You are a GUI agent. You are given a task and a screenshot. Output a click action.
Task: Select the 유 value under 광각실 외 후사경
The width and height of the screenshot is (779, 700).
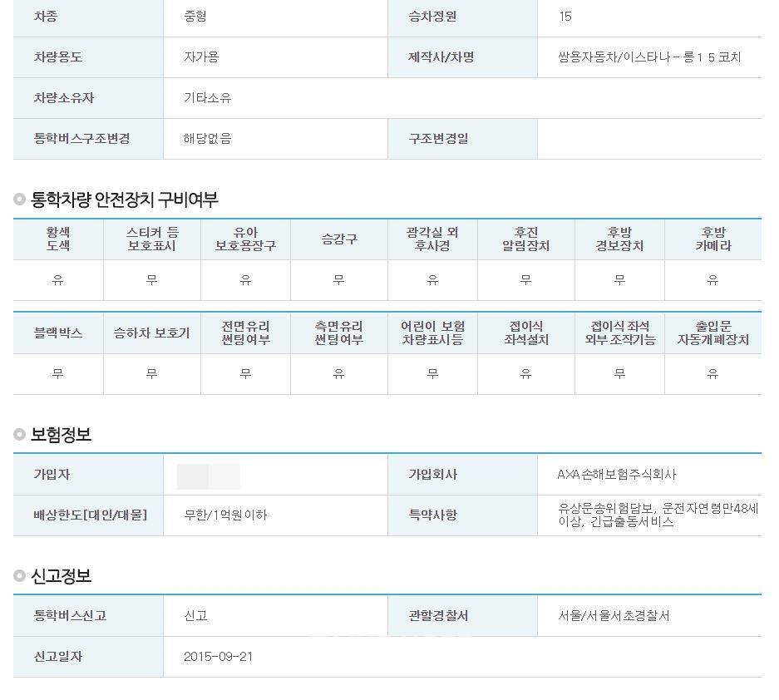coord(432,280)
